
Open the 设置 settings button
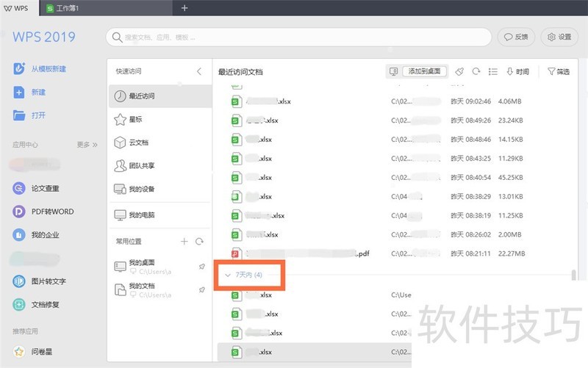coord(559,37)
